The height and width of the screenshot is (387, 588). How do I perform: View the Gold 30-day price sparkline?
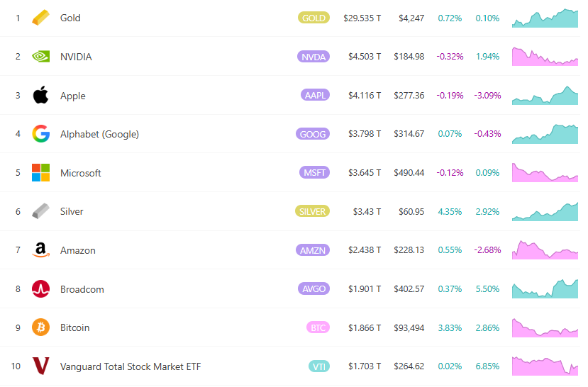click(x=545, y=18)
